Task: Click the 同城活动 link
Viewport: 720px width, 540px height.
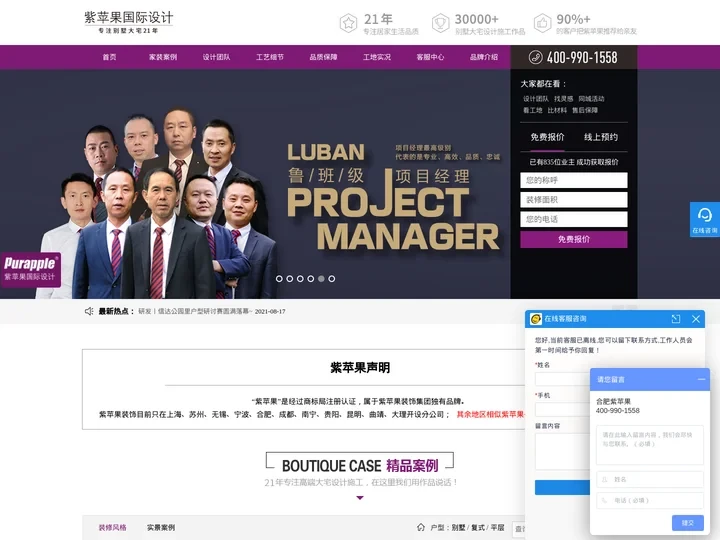Action: [x=591, y=99]
